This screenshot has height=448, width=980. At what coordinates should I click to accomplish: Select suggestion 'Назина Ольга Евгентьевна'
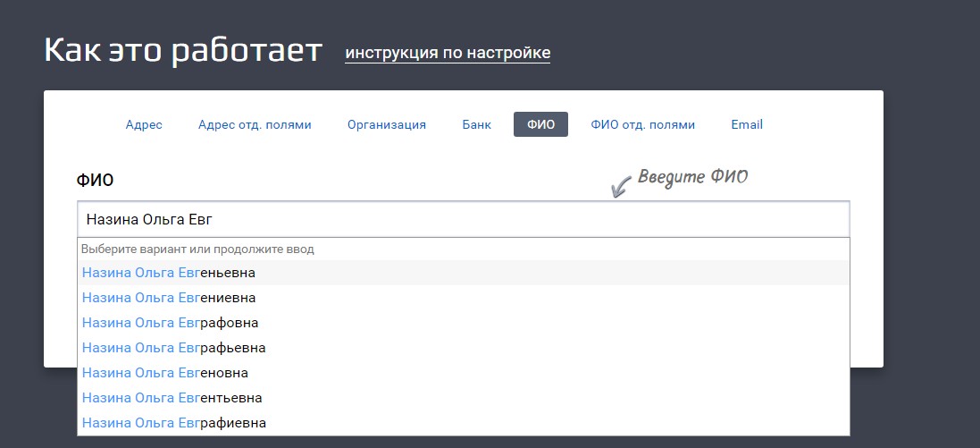(463, 398)
